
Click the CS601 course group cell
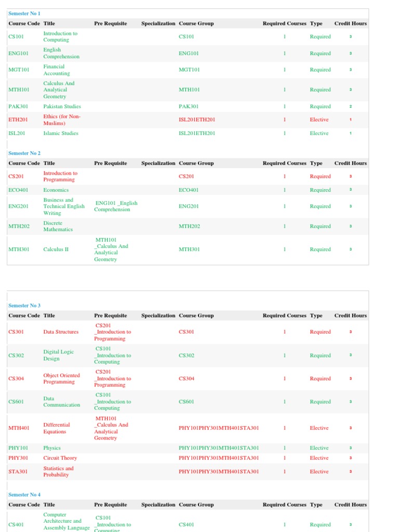click(x=187, y=402)
